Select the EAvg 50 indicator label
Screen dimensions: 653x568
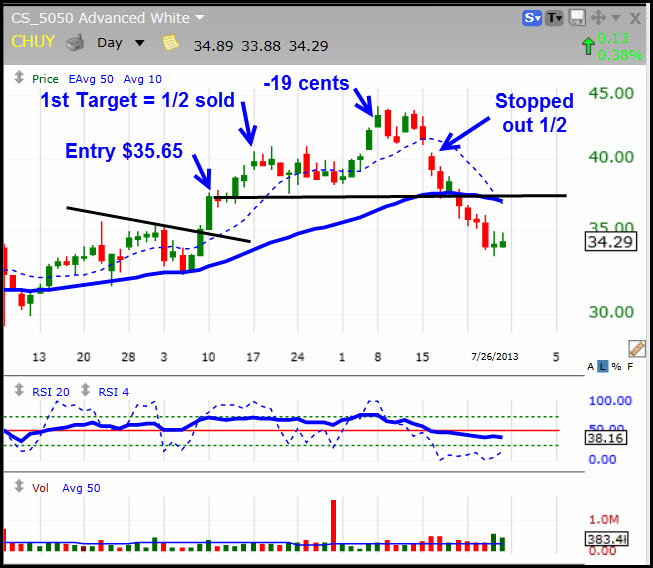(x=91, y=79)
